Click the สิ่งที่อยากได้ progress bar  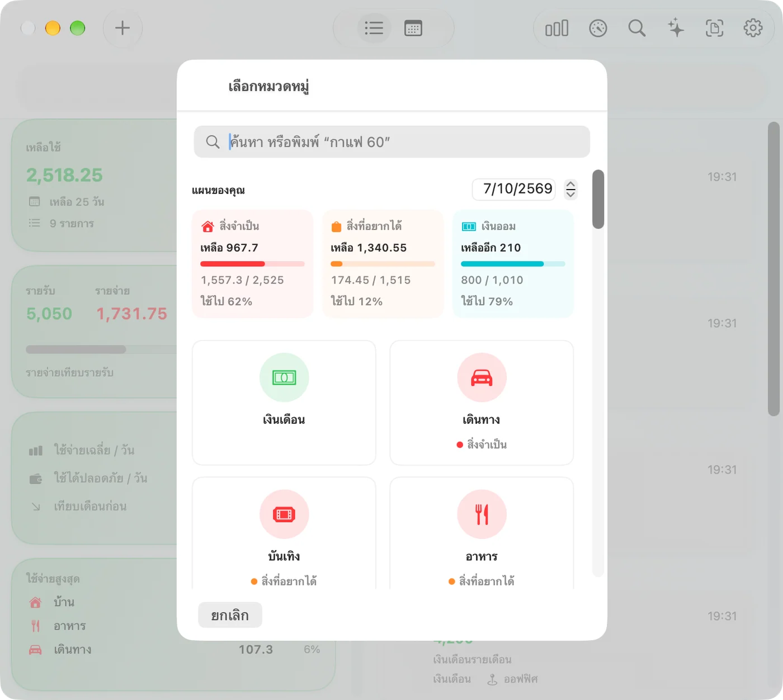pos(383,264)
